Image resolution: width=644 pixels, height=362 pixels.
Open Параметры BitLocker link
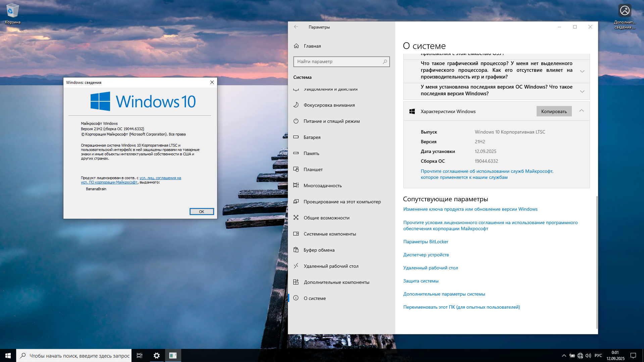pos(426,242)
